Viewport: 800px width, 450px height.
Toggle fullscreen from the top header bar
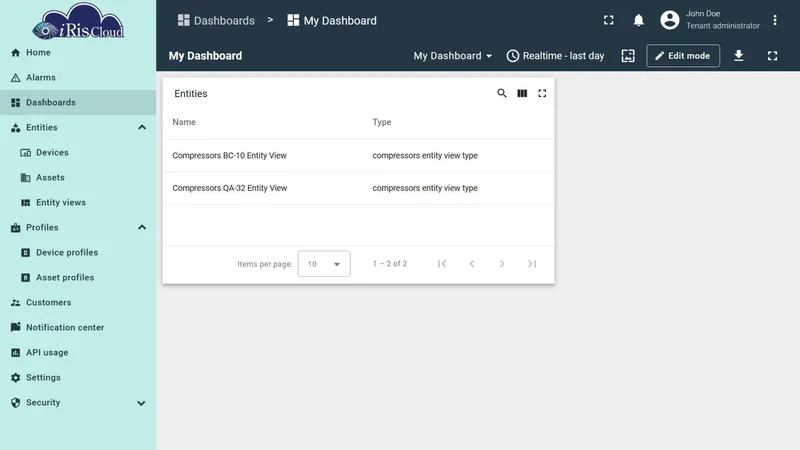click(608, 20)
